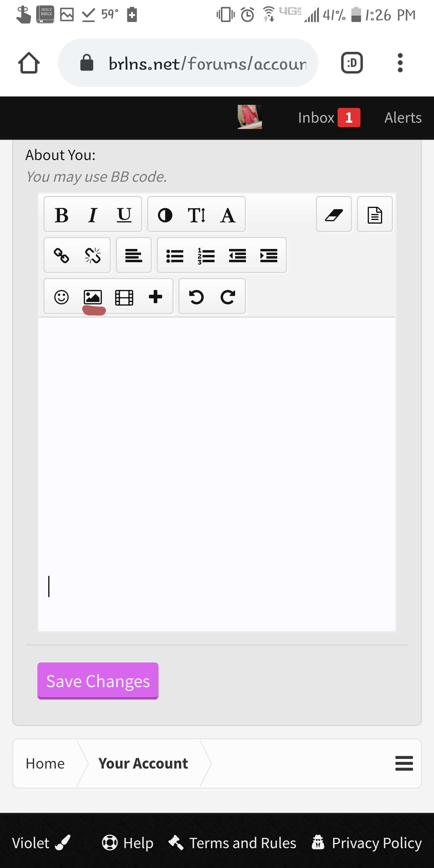The height and width of the screenshot is (868, 434).
Task: Open the font size tool
Action: tap(197, 215)
